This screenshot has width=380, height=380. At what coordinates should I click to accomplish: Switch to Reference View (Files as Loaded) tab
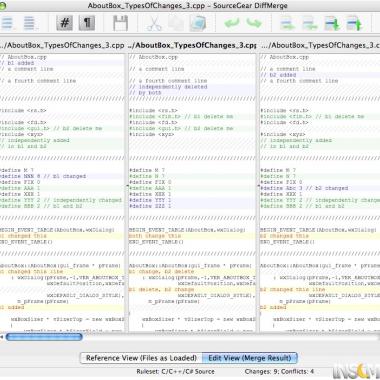coord(141,358)
